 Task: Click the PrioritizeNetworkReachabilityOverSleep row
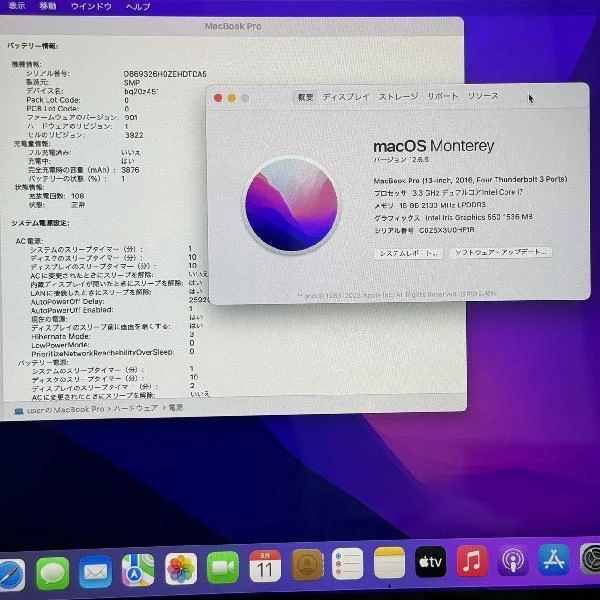click(103, 353)
